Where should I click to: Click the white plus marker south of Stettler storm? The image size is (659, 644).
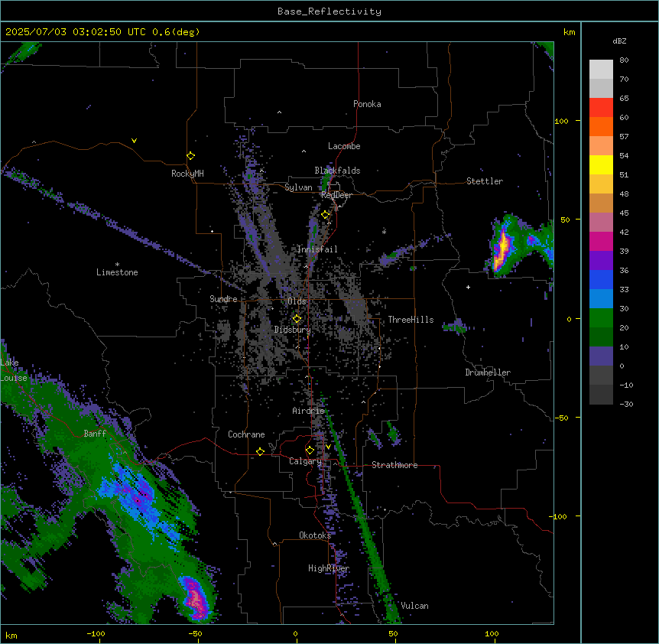click(468, 287)
